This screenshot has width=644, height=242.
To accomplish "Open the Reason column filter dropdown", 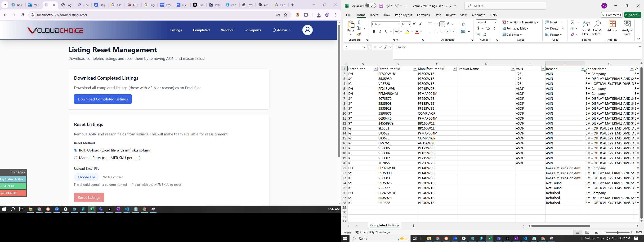I will click(x=582, y=69).
